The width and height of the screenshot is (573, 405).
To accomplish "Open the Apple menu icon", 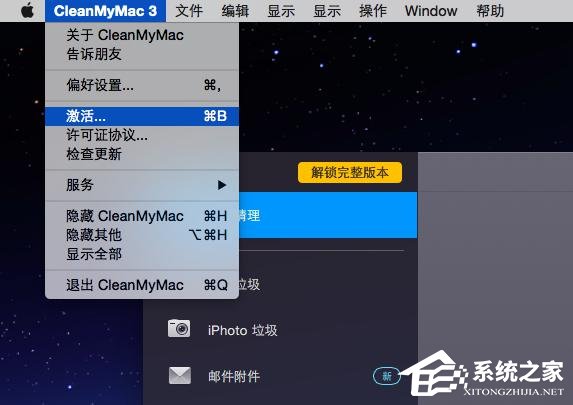I will coord(27,11).
